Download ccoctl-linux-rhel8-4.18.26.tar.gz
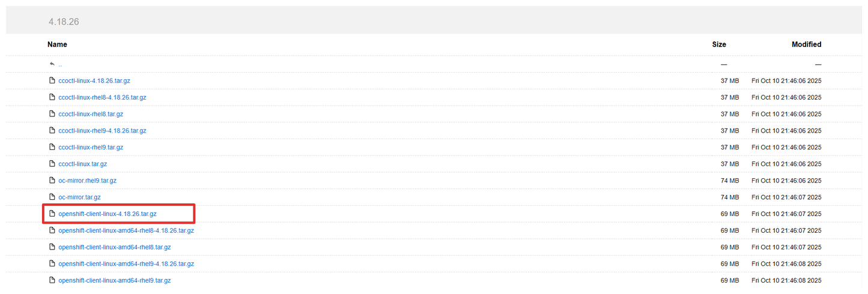This screenshot has width=868, height=294. (102, 97)
